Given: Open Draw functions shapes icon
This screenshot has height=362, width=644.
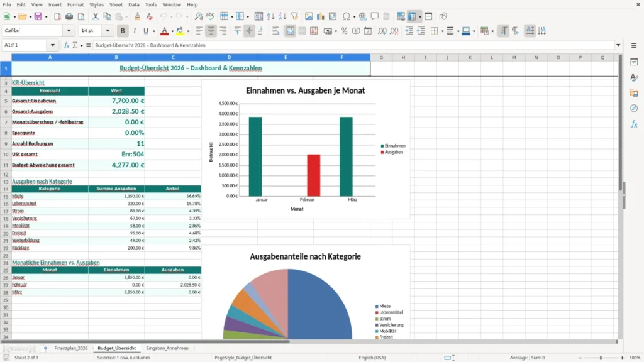Looking at the screenshot, I should [443, 16].
